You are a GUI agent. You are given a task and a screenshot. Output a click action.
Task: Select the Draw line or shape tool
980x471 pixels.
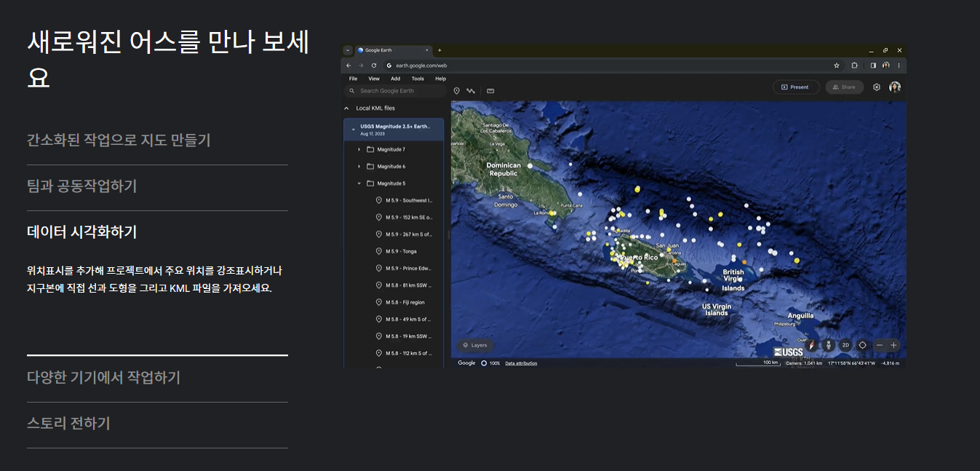coord(471,91)
